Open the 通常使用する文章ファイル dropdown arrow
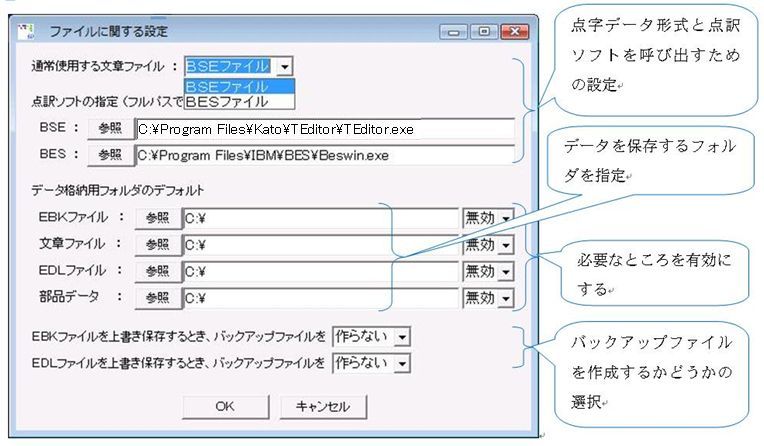This screenshot has width=764, height=446. tap(285, 66)
